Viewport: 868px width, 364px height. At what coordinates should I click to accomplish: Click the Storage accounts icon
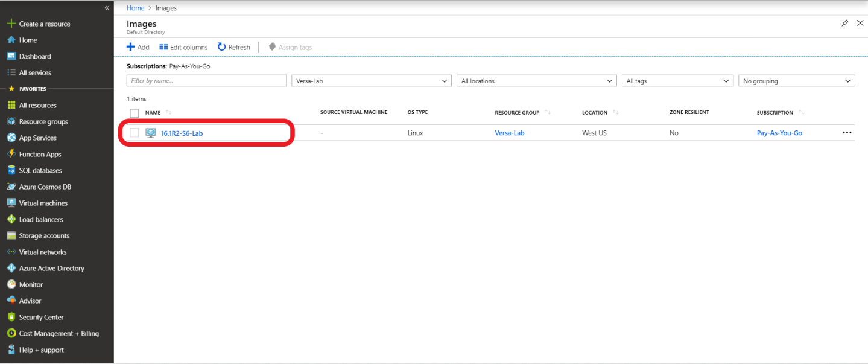point(11,235)
